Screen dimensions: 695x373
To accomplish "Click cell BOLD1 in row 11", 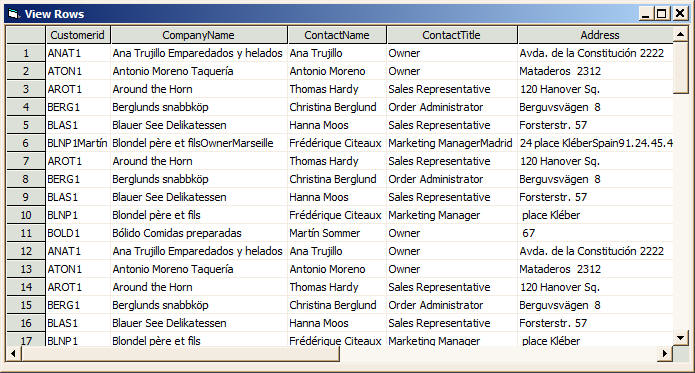I will (78, 233).
